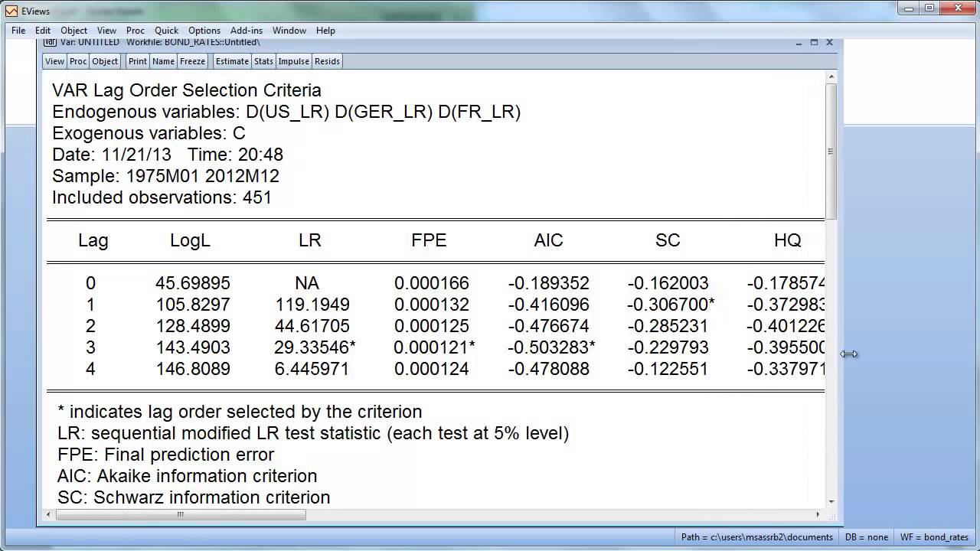Click the Freeze button
The width and height of the screenshot is (980, 551).
tap(192, 61)
